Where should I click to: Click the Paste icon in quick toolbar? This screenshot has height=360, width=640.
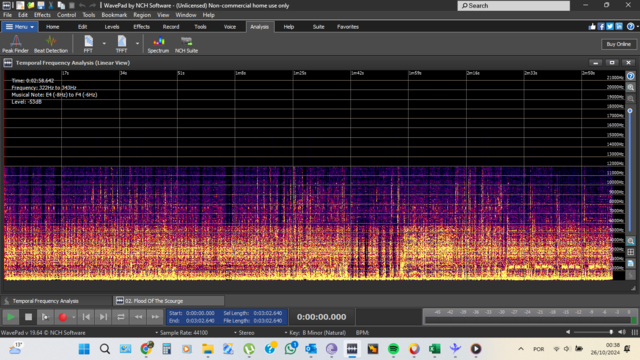pyautogui.click(x=71, y=5)
